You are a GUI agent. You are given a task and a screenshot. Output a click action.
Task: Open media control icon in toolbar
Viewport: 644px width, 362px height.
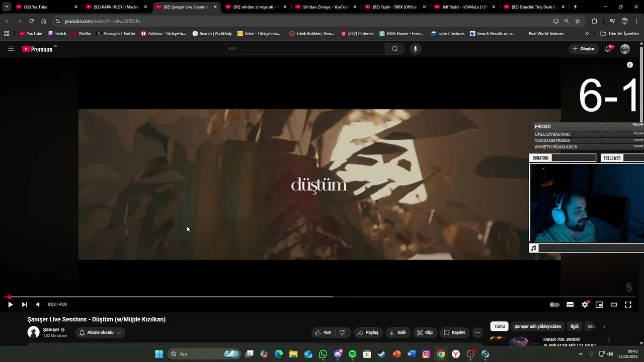click(x=612, y=21)
